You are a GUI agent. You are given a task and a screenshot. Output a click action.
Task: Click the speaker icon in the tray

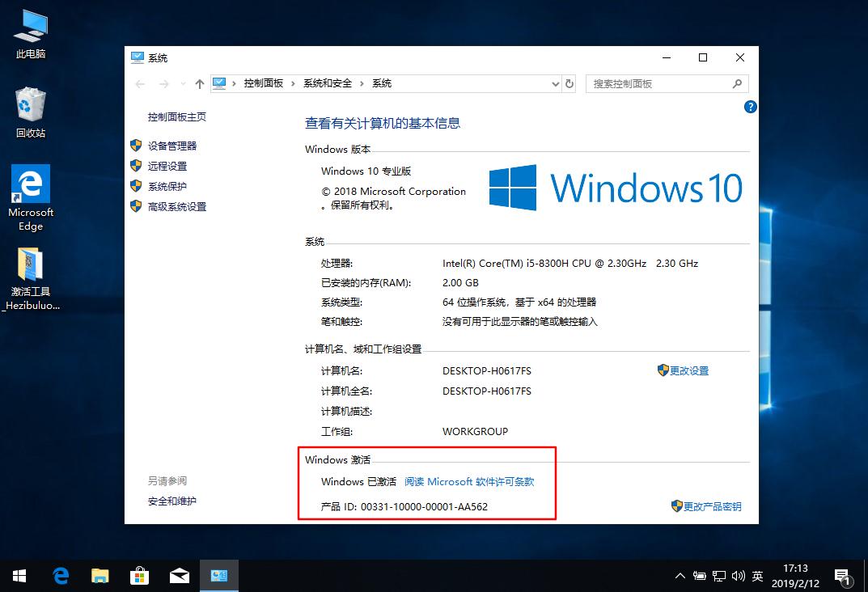coord(738,575)
